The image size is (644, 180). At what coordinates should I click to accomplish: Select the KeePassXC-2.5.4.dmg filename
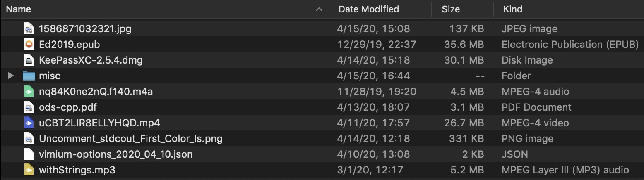coord(91,60)
